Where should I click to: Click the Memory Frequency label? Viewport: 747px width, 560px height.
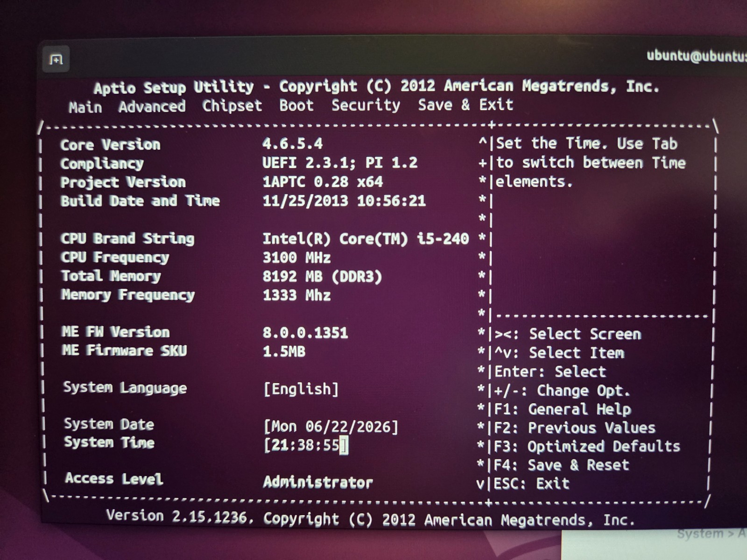point(128,295)
